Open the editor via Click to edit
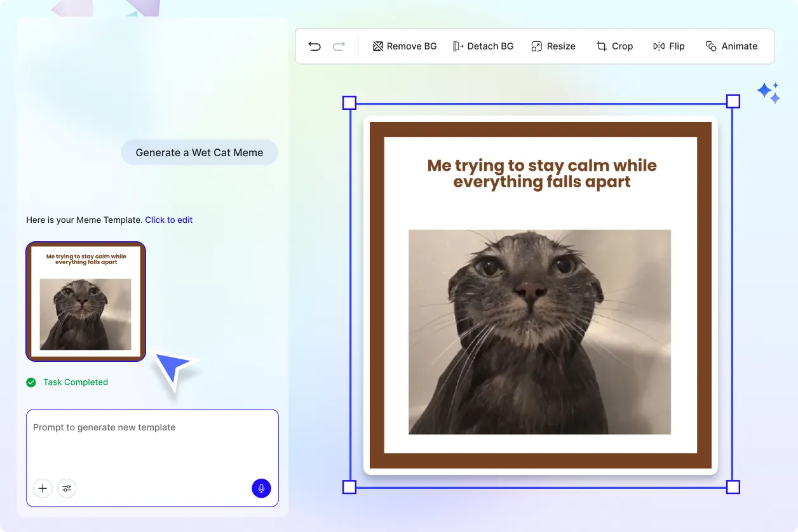 click(168, 220)
